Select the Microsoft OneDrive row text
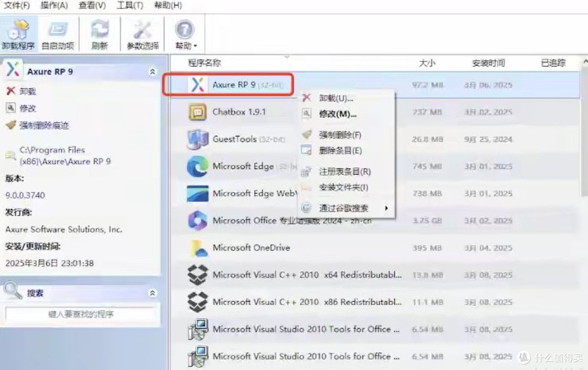The image size is (588, 370). click(x=251, y=248)
